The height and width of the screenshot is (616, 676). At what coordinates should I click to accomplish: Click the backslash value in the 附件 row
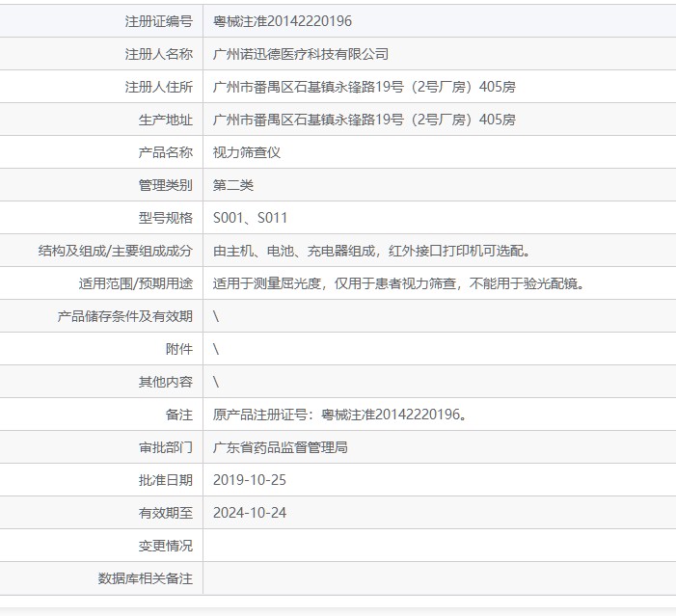(x=216, y=349)
